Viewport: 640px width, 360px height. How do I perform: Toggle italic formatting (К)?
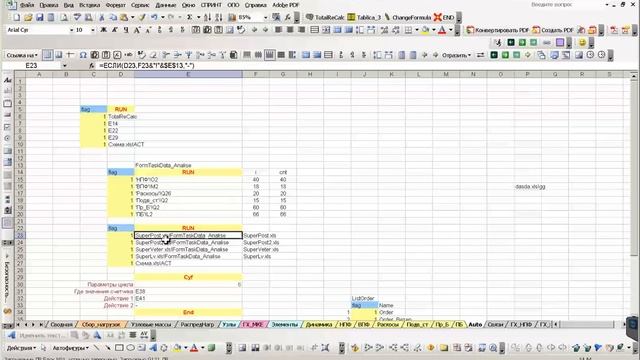pyautogui.click(x=115, y=30)
